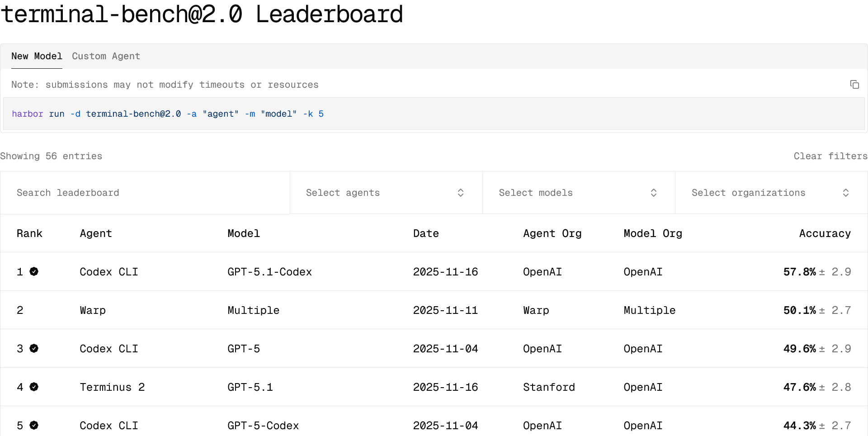
Task: Click the Showing 56 entries label
Action: click(x=51, y=156)
